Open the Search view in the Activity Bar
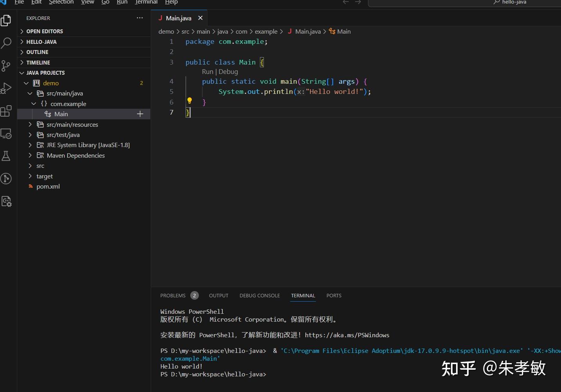The height and width of the screenshot is (392, 561). tap(7, 43)
